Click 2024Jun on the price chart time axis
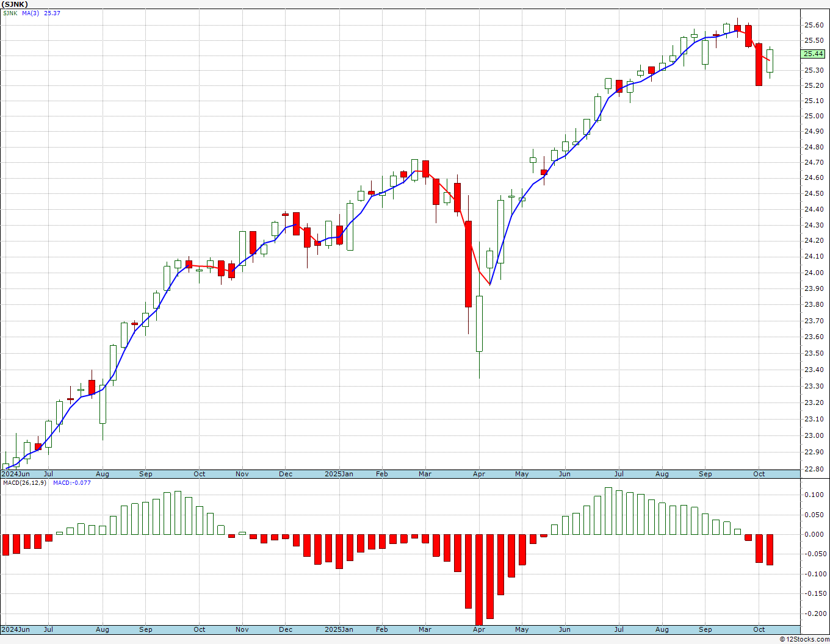Screen dimensions: 830x644 [15, 474]
